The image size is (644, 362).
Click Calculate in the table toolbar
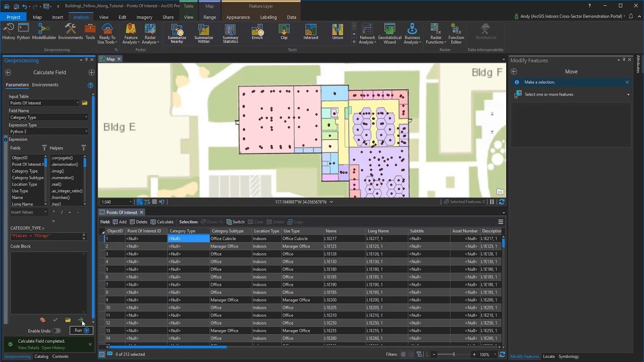coord(162,222)
